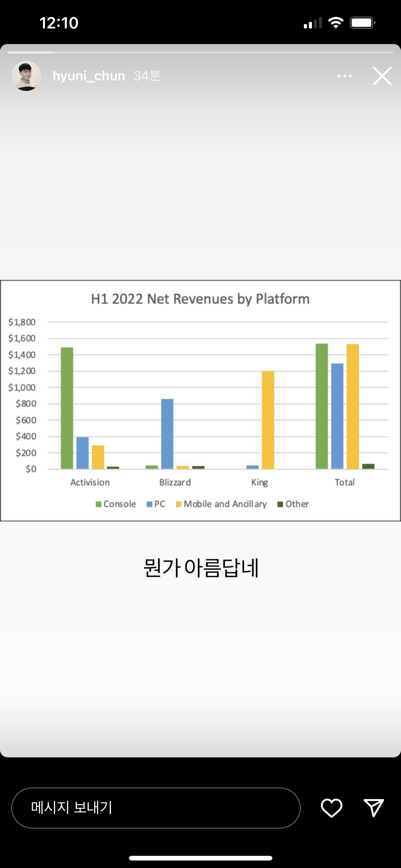The width and height of the screenshot is (401, 868).
Task: Click the yellow Mobile and Ancillary legend swatch
Action: tap(179, 504)
